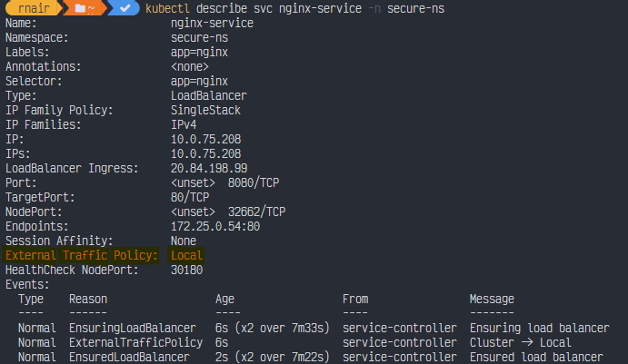The image size is (628, 364).
Task: Click the Port value 8080/TCP
Action: (x=254, y=182)
